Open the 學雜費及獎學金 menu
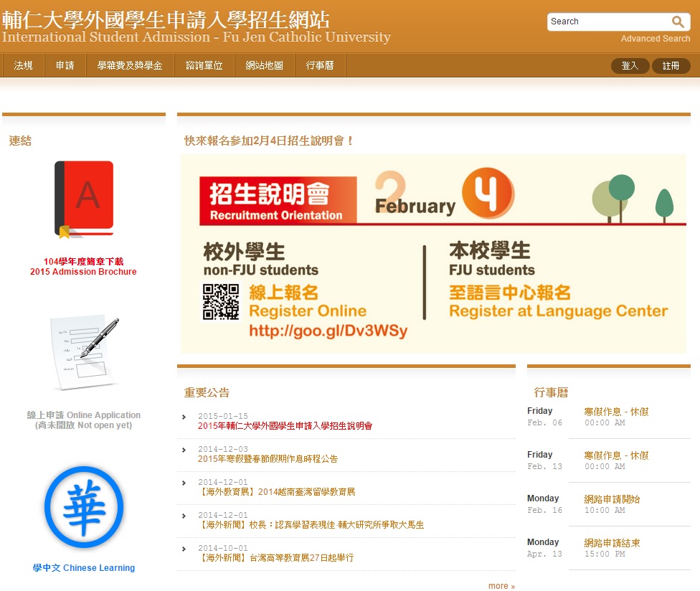The width and height of the screenshot is (700, 591). click(130, 65)
